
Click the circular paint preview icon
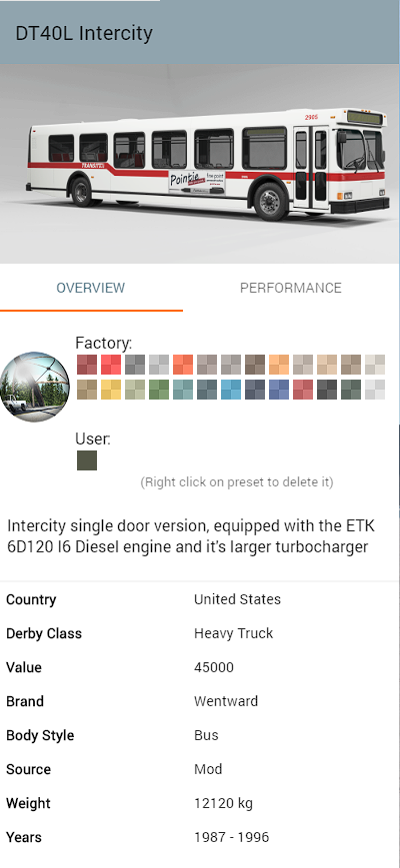(x=34, y=387)
